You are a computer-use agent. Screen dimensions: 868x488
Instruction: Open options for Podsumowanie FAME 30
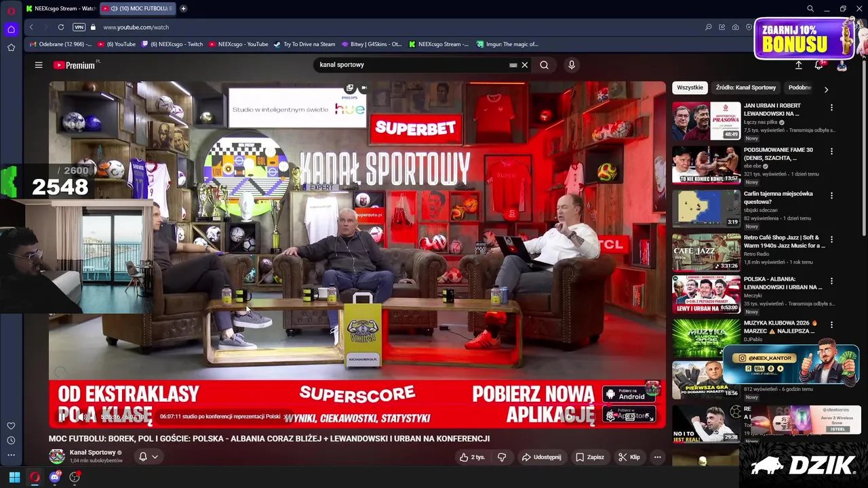click(831, 151)
